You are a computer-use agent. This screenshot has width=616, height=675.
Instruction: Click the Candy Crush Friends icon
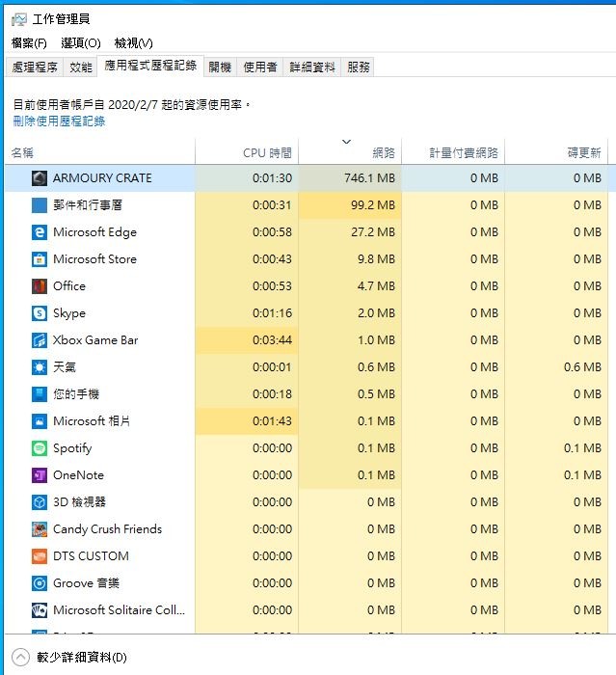click(x=40, y=529)
